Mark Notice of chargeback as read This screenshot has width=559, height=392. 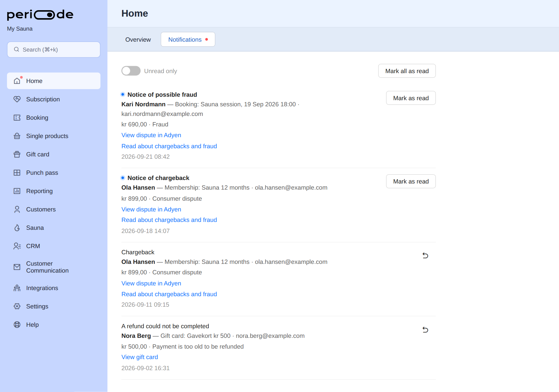click(411, 181)
